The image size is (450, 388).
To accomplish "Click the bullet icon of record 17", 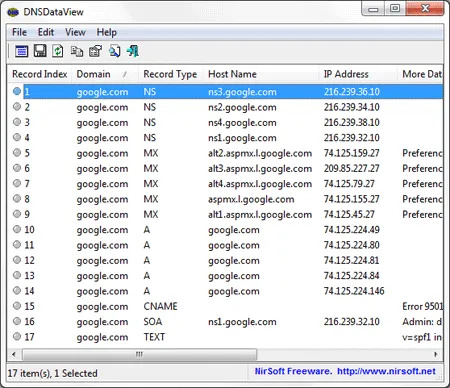I will coord(17,337).
